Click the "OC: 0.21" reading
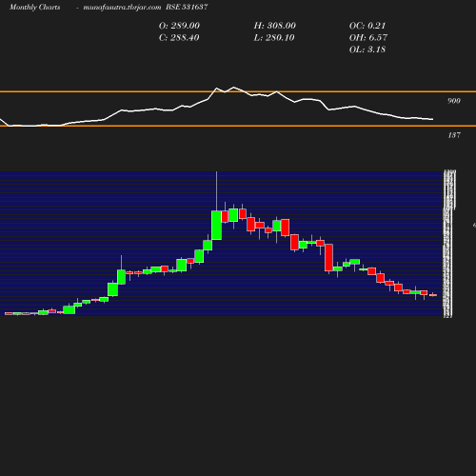This screenshot has width=476, height=476. 367,26
